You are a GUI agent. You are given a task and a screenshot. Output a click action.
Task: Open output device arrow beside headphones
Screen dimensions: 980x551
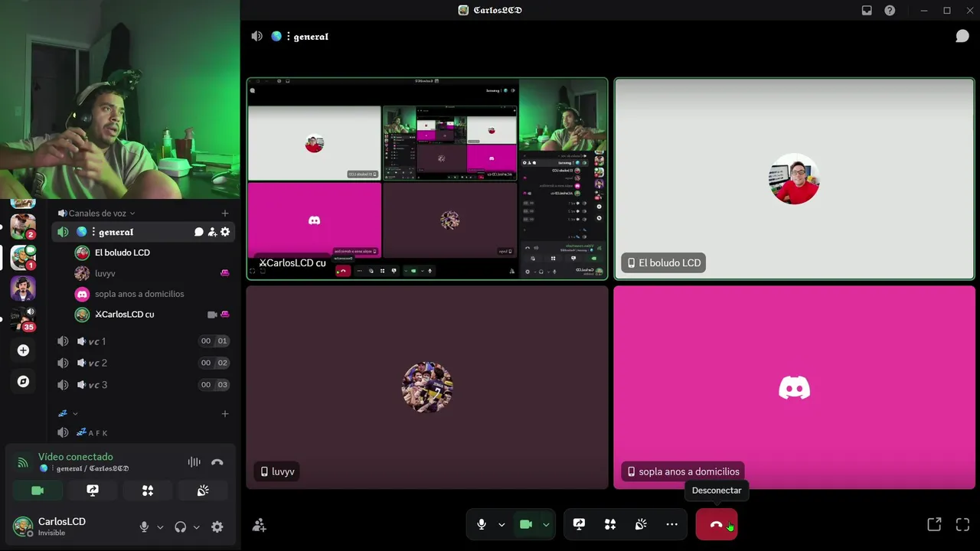(196, 527)
